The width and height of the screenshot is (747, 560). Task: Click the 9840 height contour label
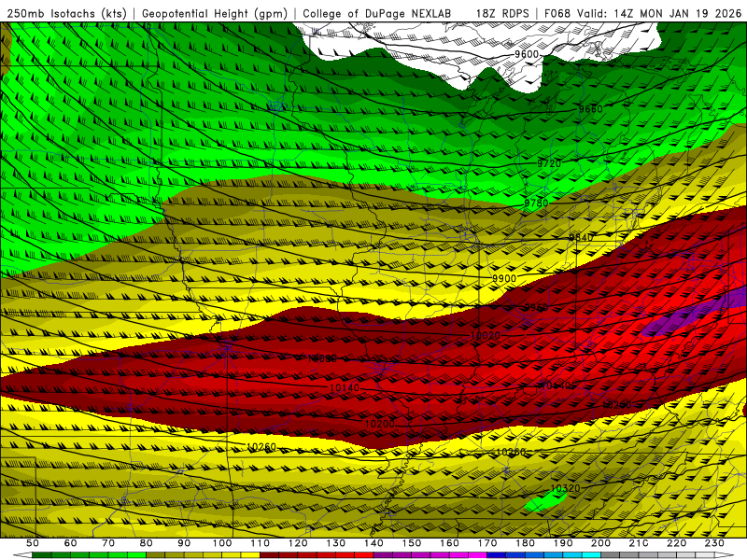pyautogui.click(x=581, y=237)
